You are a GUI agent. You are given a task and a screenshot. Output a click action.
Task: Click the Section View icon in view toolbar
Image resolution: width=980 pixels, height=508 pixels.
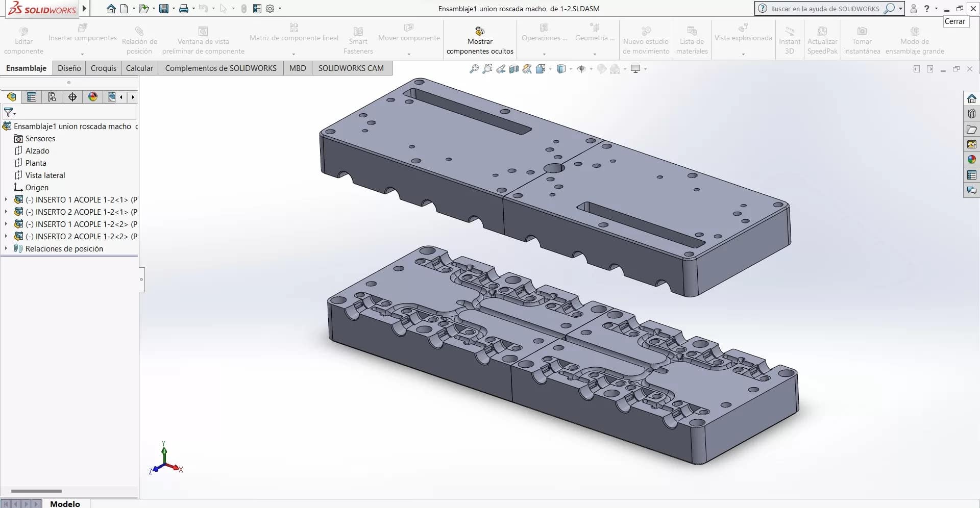tap(514, 69)
